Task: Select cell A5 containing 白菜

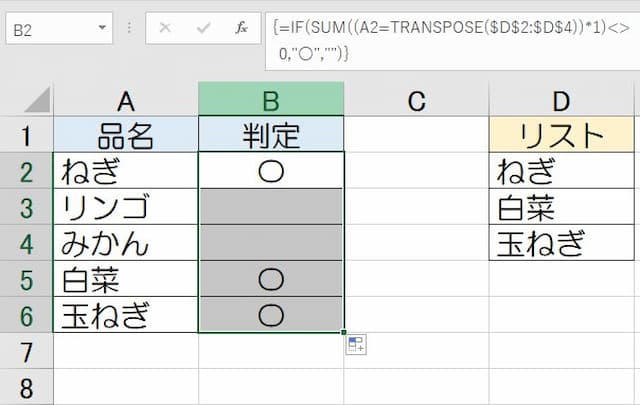Action: click(x=126, y=279)
